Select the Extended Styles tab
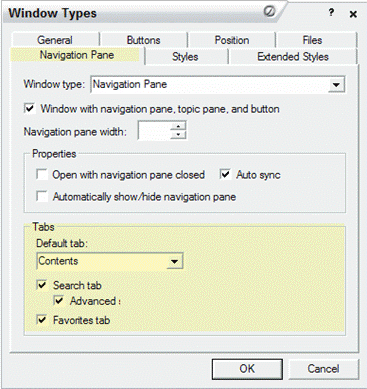The width and height of the screenshot is (367, 389). click(x=293, y=56)
